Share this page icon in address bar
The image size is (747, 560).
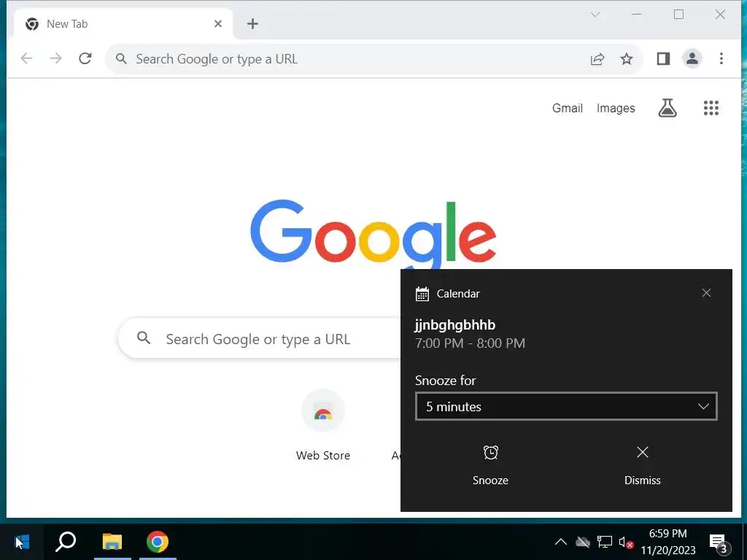597,58
